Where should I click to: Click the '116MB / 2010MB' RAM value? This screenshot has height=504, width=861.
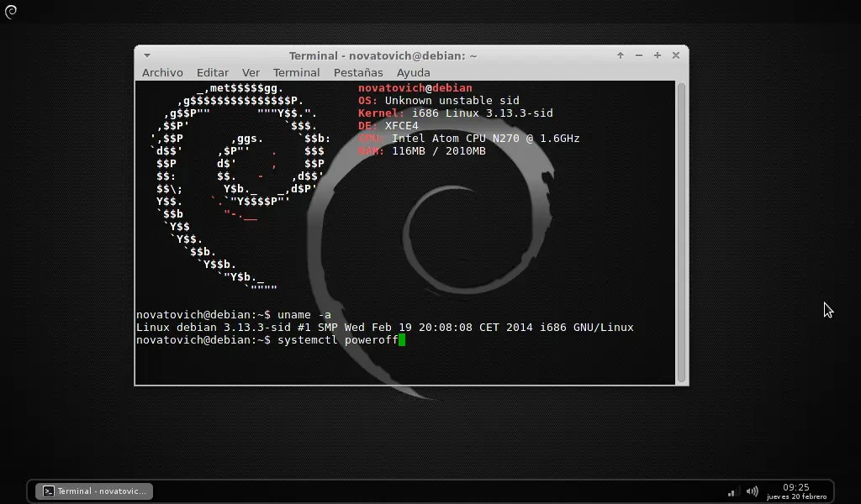point(439,151)
